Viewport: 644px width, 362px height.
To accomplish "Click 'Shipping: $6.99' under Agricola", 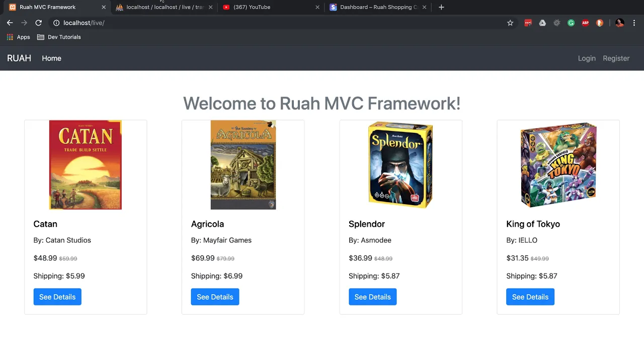I will click(x=217, y=276).
